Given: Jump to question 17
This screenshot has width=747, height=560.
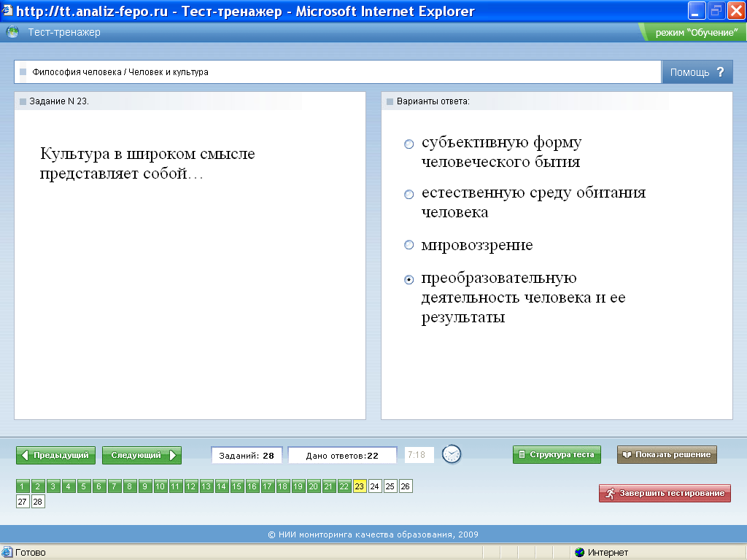Looking at the screenshot, I should (x=267, y=486).
